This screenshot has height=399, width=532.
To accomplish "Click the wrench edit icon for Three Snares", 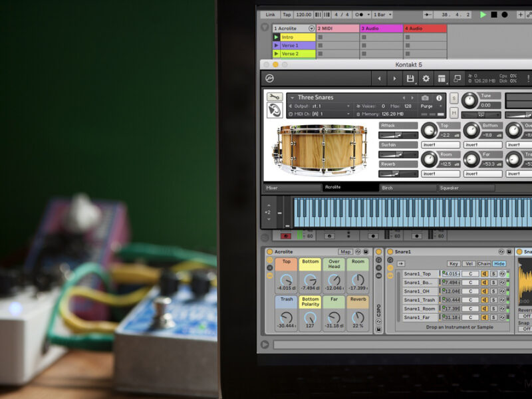I will 274,97.
